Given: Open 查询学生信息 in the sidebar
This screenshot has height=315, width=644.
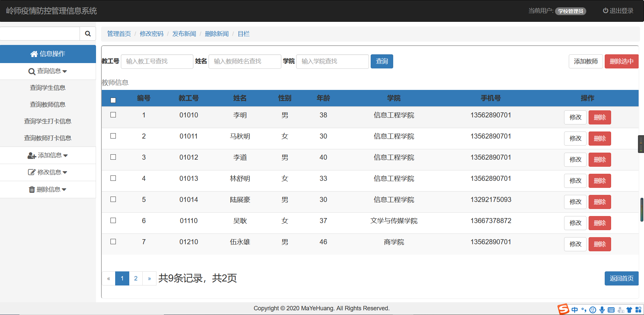Looking at the screenshot, I should point(48,88).
